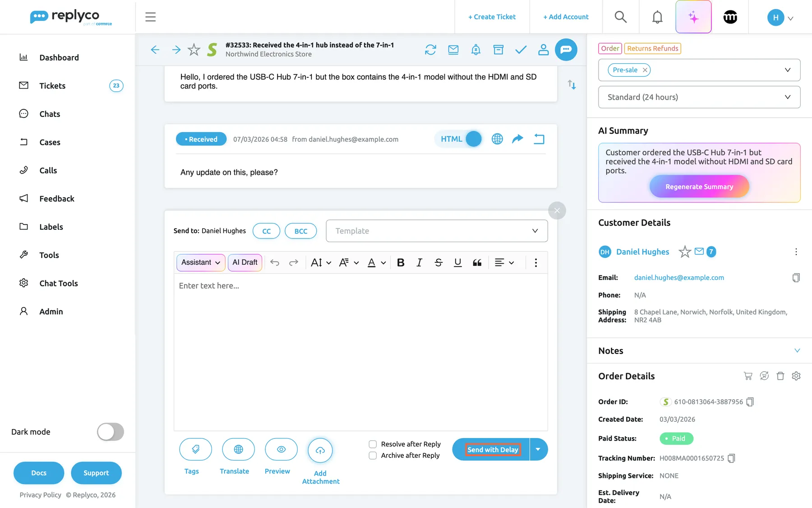Copy the order ID
This screenshot has height=508, width=812.
pyautogui.click(x=750, y=402)
